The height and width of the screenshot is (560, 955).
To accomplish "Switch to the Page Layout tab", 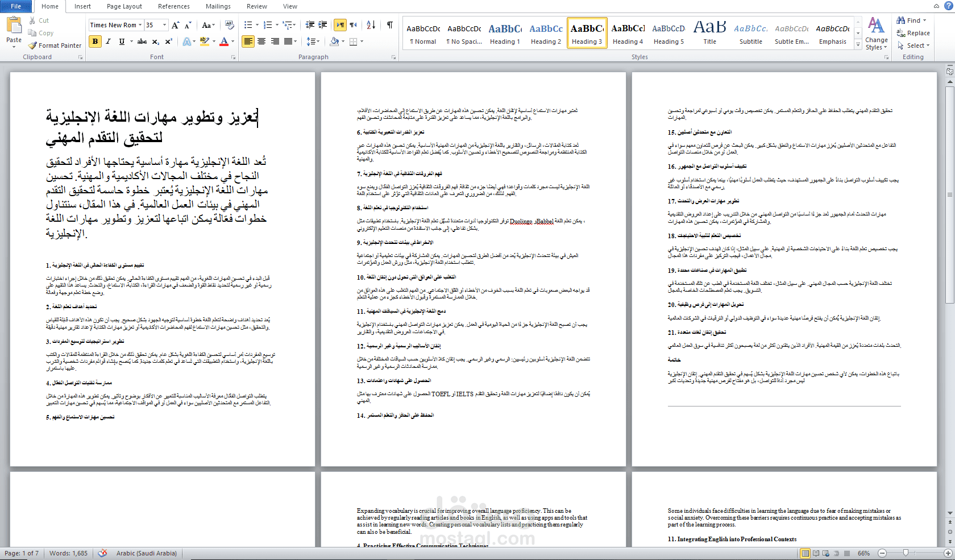I will (x=124, y=6).
